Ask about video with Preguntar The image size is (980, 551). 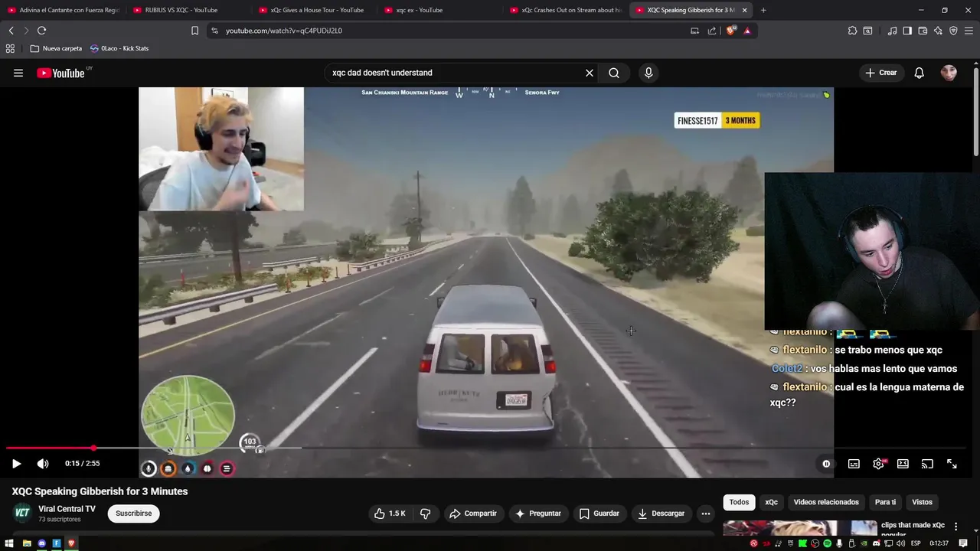point(537,514)
